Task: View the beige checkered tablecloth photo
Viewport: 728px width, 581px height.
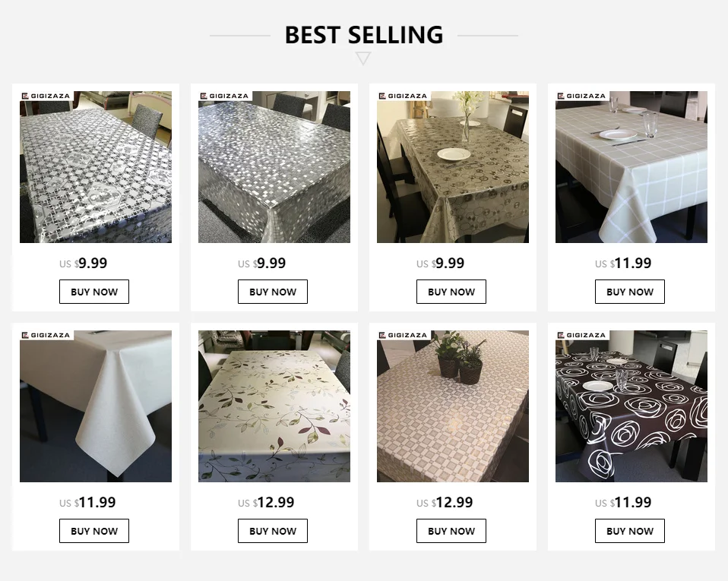Action: (x=631, y=167)
